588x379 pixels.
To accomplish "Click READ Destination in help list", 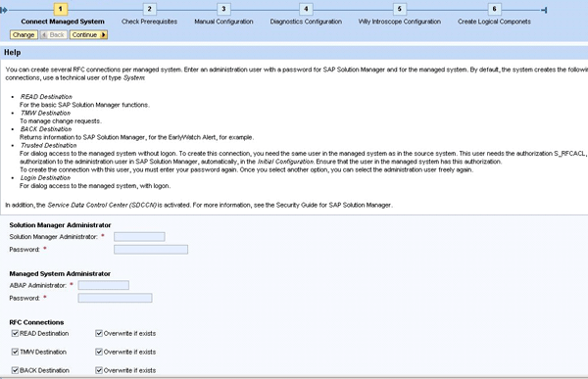I will click(x=46, y=97).
